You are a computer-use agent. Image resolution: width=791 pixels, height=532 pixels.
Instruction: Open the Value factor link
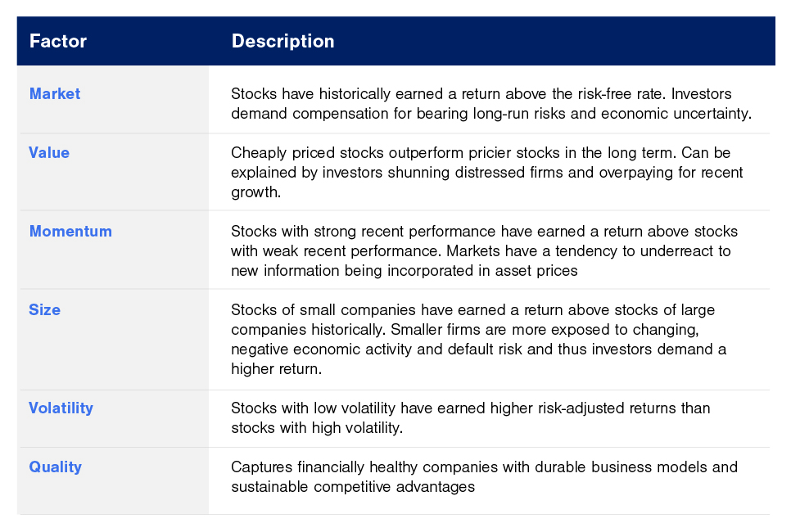tap(49, 153)
